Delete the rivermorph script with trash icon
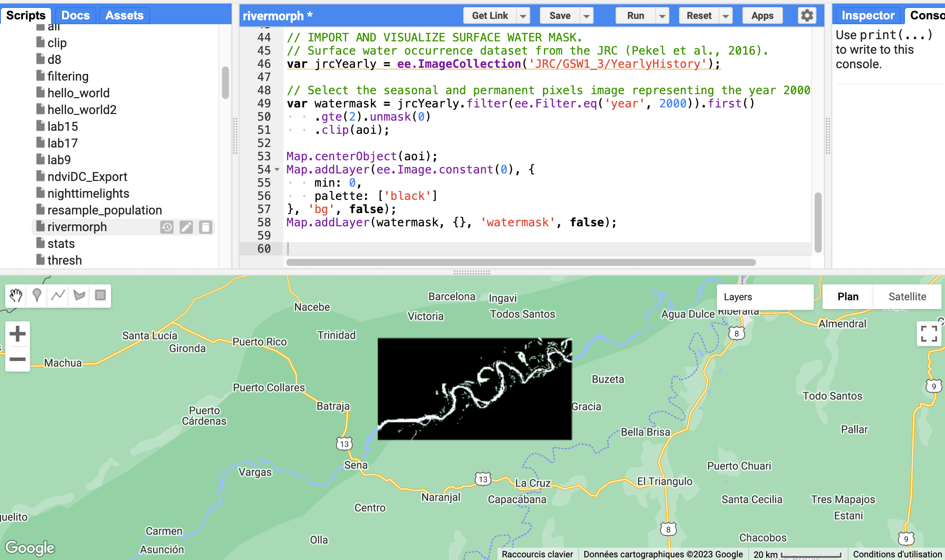The width and height of the screenshot is (945, 560). click(206, 227)
